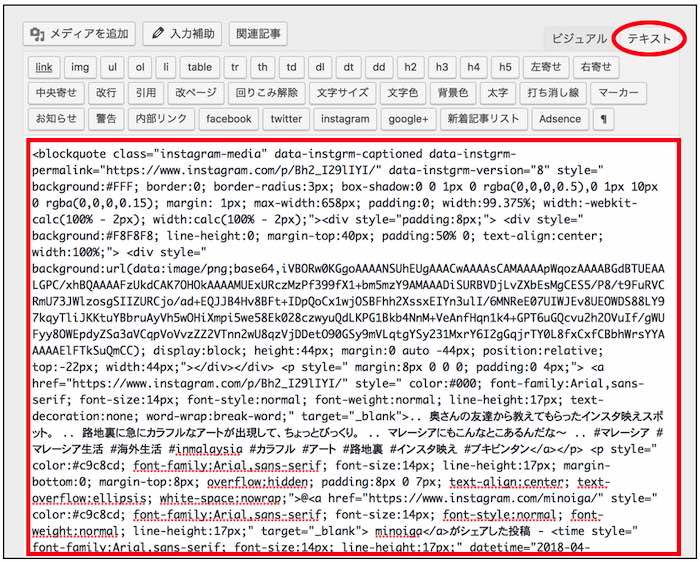700x562 pixels.
Task: Click the camera icon in メディアを追加
Action: click(x=37, y=34)
